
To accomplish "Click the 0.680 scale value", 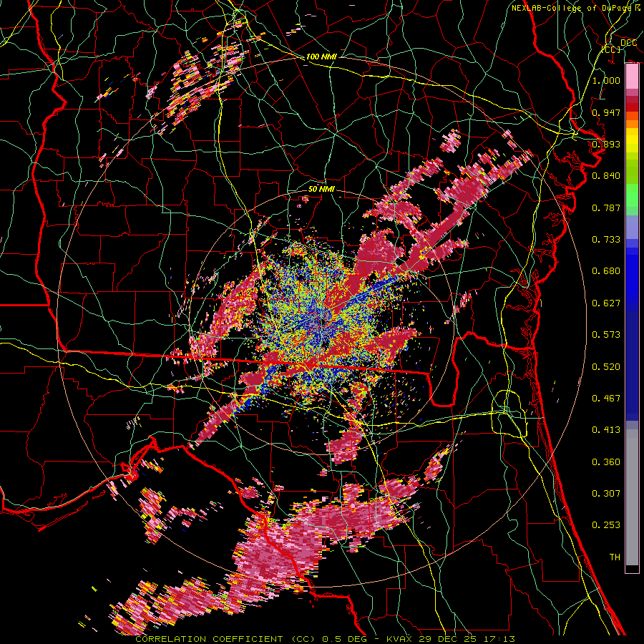I will click(606, 271).
